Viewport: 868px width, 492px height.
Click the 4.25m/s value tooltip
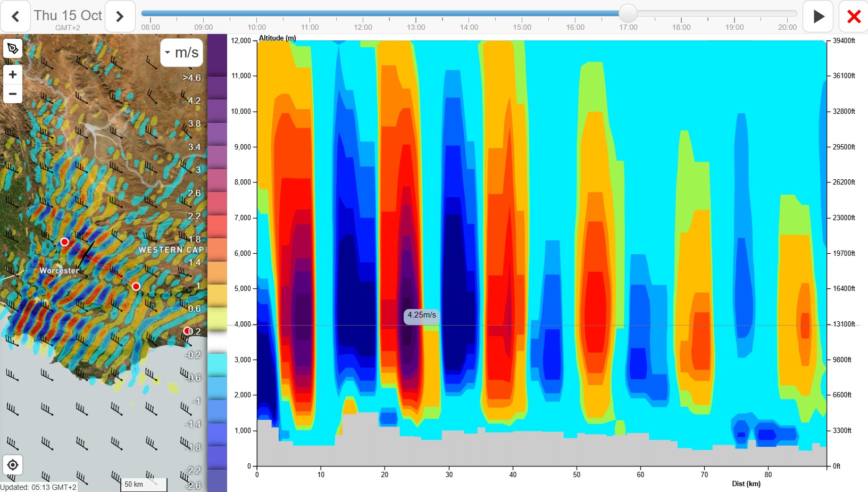tap(422, 316)
